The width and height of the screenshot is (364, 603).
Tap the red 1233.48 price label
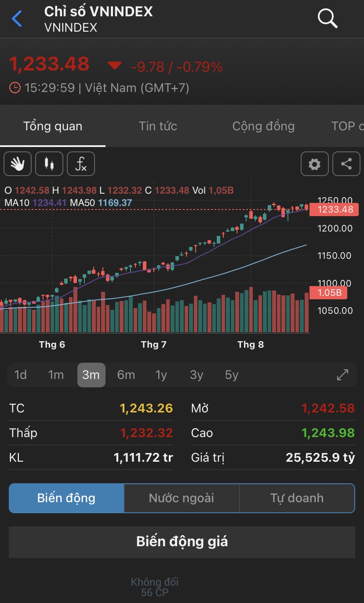[x=336, y=210]
